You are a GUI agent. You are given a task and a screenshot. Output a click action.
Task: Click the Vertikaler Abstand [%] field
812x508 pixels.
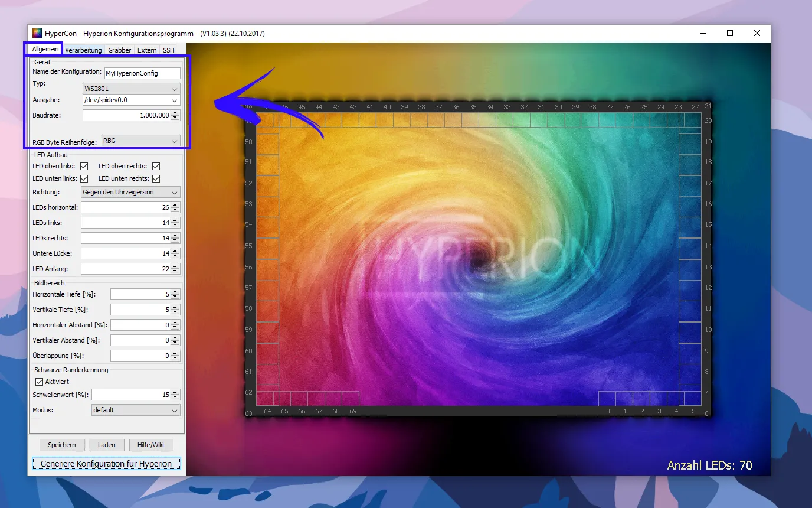click(x=140, y=340)
